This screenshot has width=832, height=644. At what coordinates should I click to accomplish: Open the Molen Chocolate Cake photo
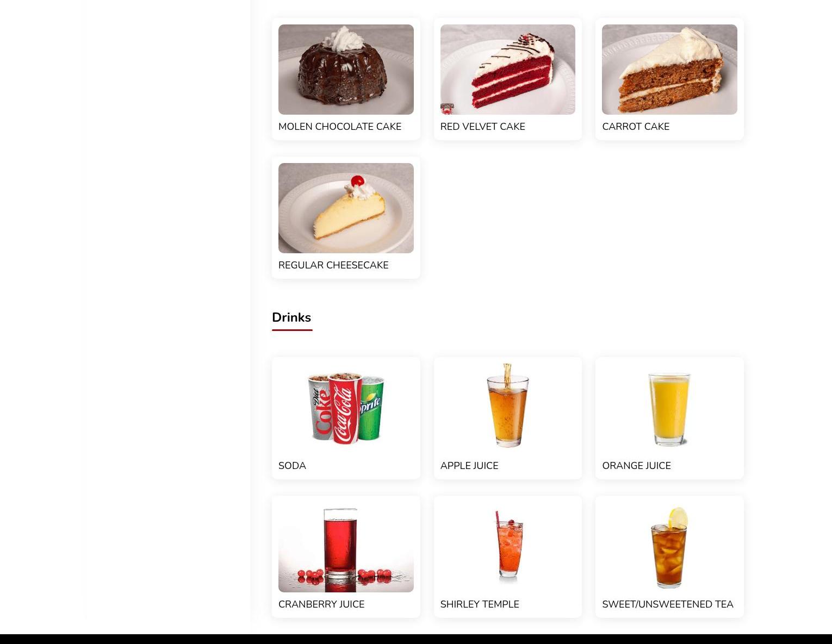(x=346, y=70)
